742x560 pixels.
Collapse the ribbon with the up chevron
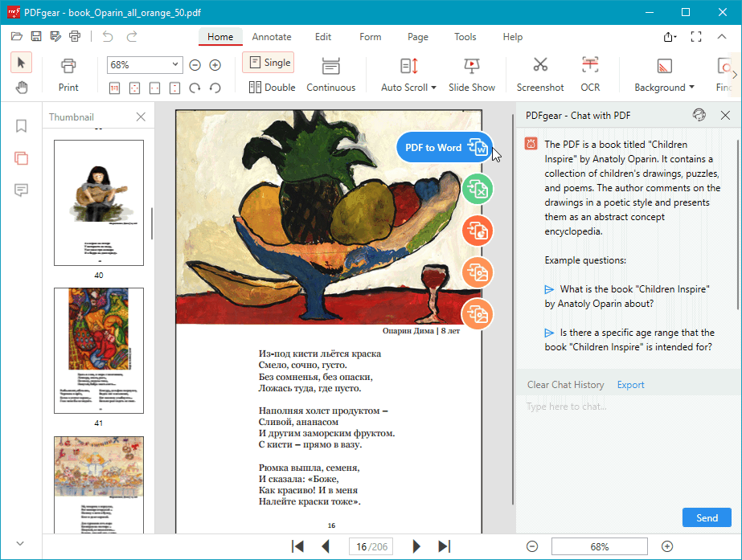click(722, 36)
